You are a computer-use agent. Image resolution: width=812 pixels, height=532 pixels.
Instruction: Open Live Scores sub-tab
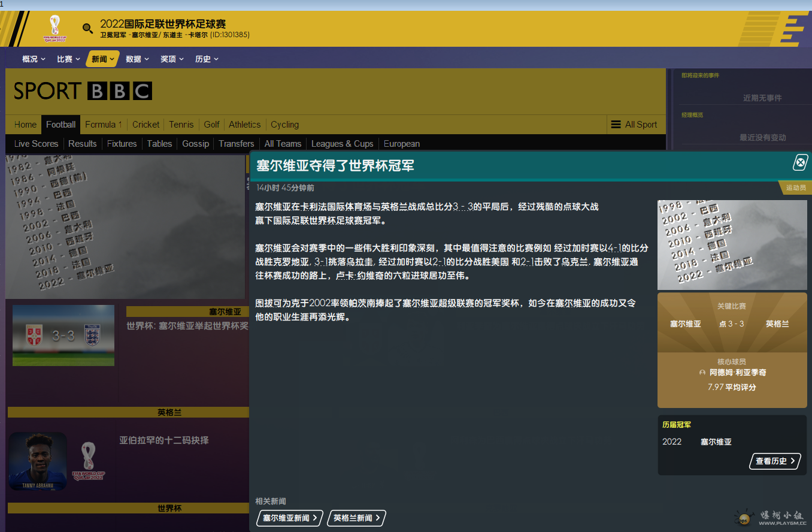tap(36, 144)
